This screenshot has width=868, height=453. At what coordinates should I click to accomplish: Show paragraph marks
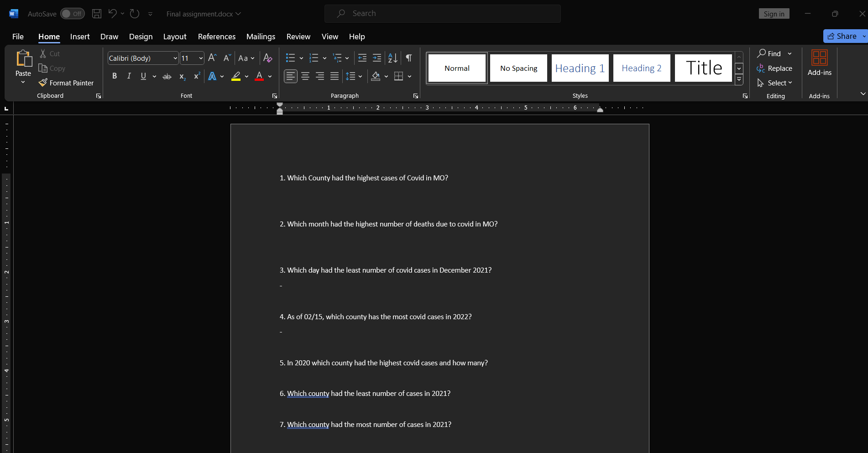pyautogui.click(x=408, y=58)
